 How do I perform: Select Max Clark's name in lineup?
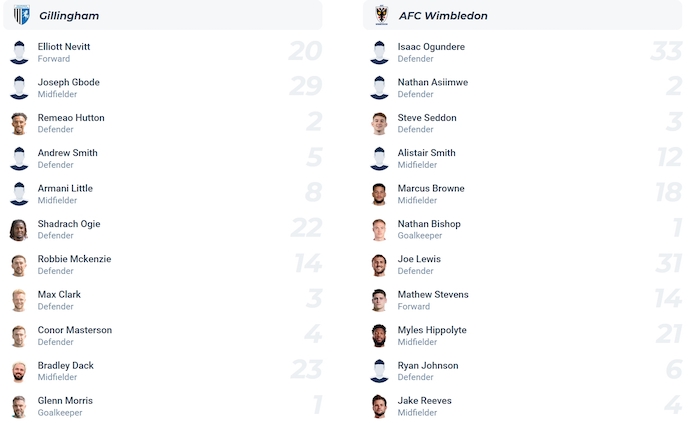(59, 295)
